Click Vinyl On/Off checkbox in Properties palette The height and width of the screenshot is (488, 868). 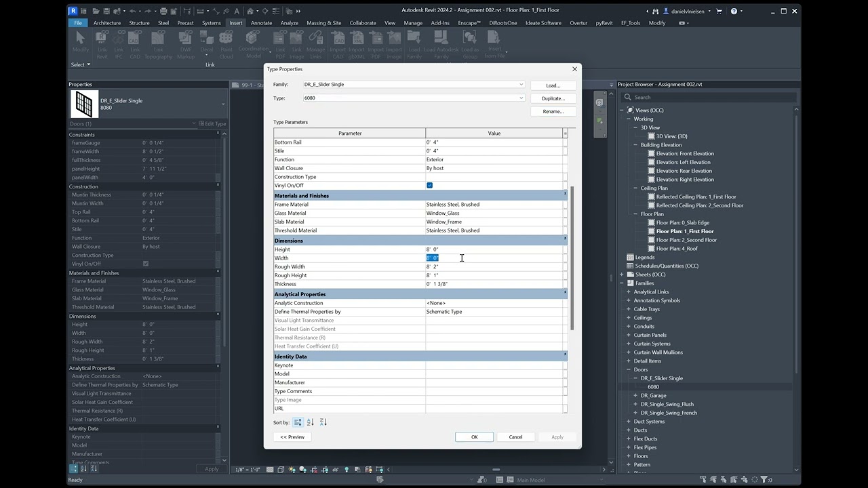coord(145,264)
